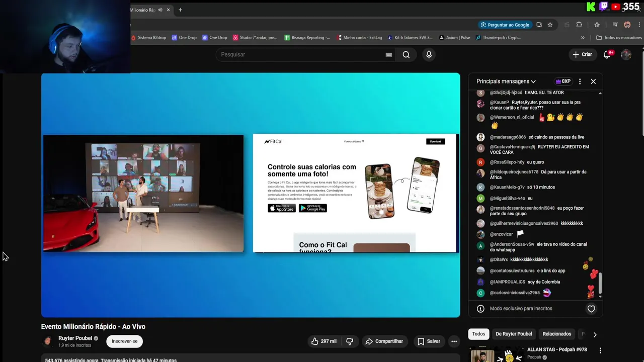Show more filter chips with right chevron
The height and width of the screenshot is (362, 644).
595,334
